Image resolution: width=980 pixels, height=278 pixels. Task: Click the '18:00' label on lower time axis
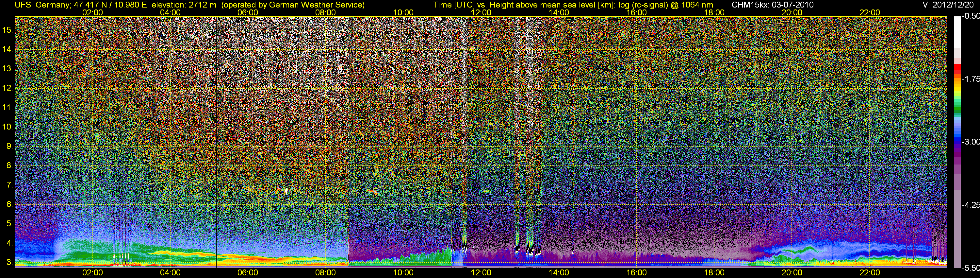tap(714, 273)
